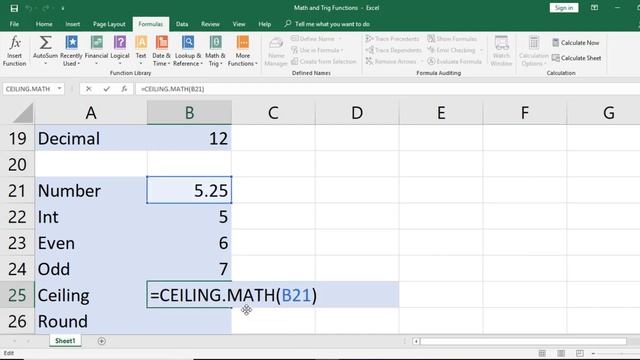
Task: Open the Financial functions library
Action: [x=96, y=51]
